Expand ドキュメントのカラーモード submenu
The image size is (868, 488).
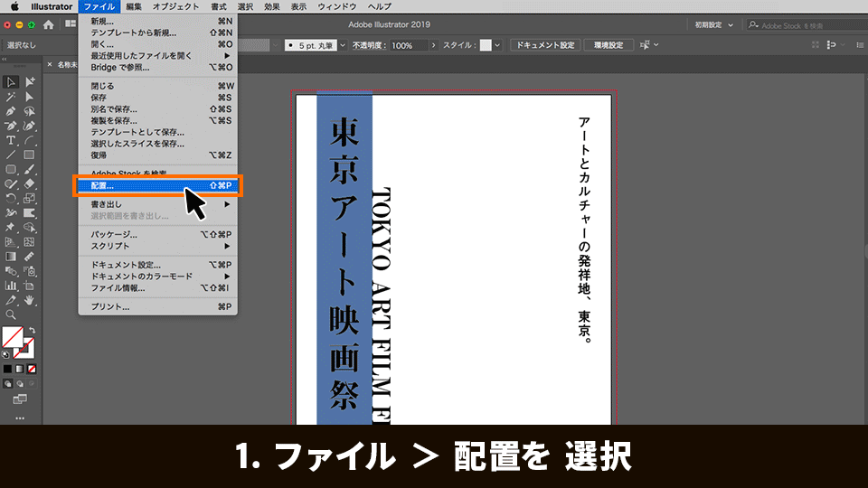coord(157,277)
